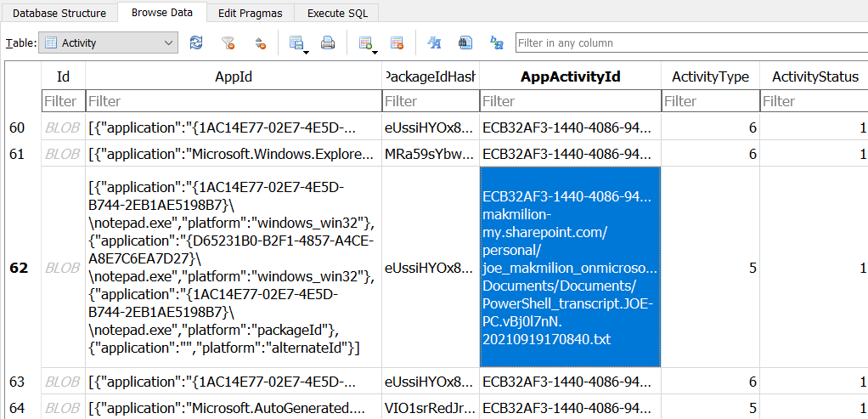Select the BLOB cell in row 64
The height and width of the screenshot is (419, 868).
point(63,408)
